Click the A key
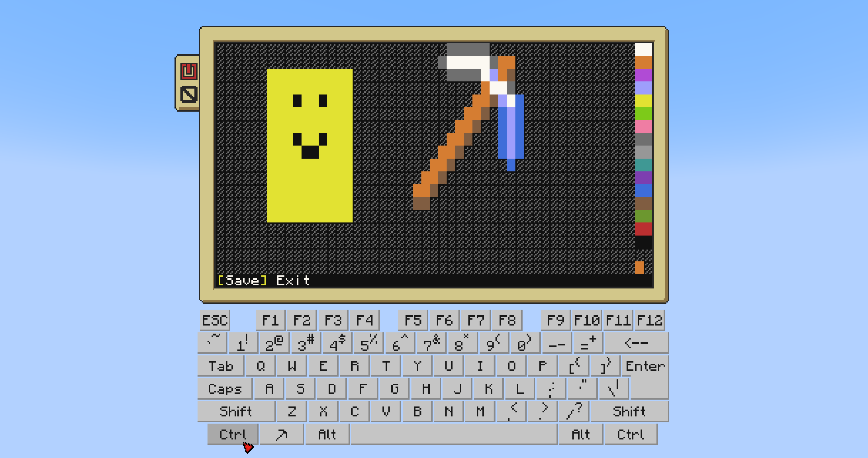868x458 pixels. coord(269,389)
